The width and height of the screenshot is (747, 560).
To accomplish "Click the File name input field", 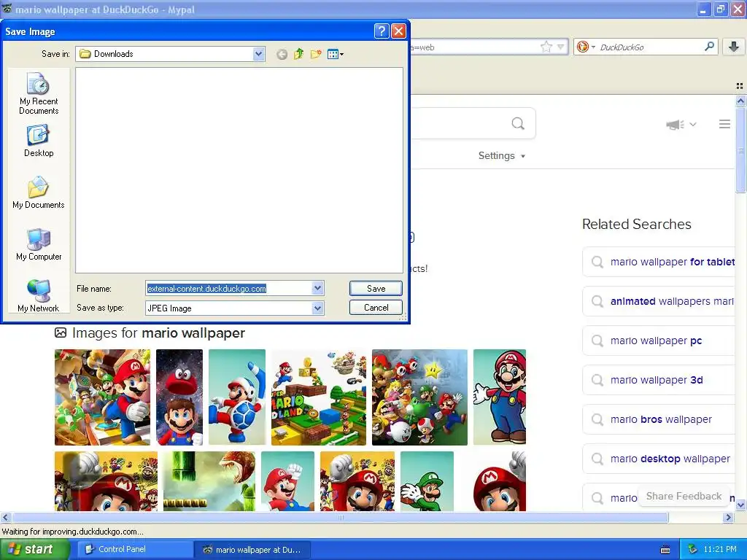I will [228, 288].
